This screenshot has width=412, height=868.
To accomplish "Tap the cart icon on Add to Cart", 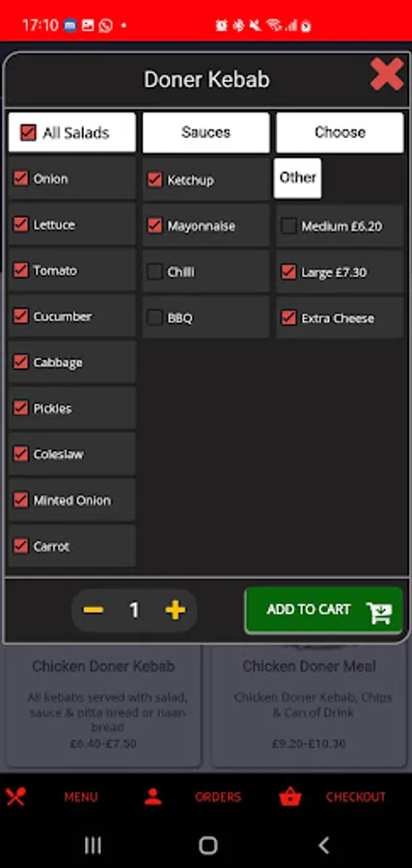I will tap(379, 611).
